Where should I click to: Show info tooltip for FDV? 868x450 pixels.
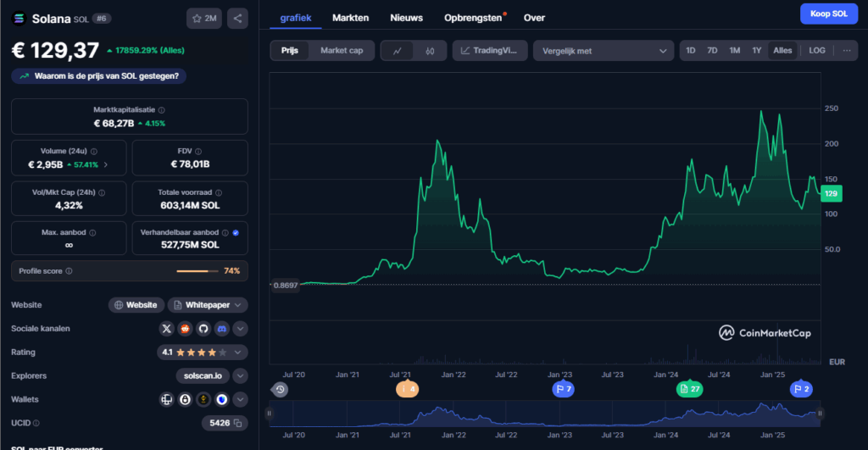[198, 151]
